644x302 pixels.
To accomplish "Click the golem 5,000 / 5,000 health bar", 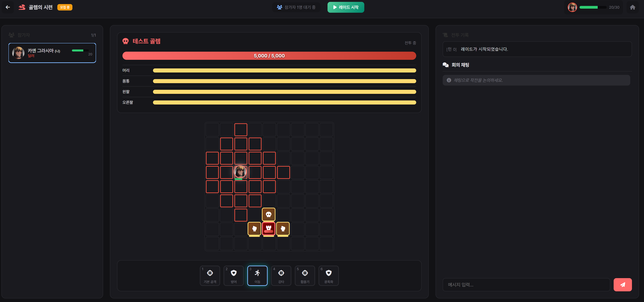I will pos(269,56).
